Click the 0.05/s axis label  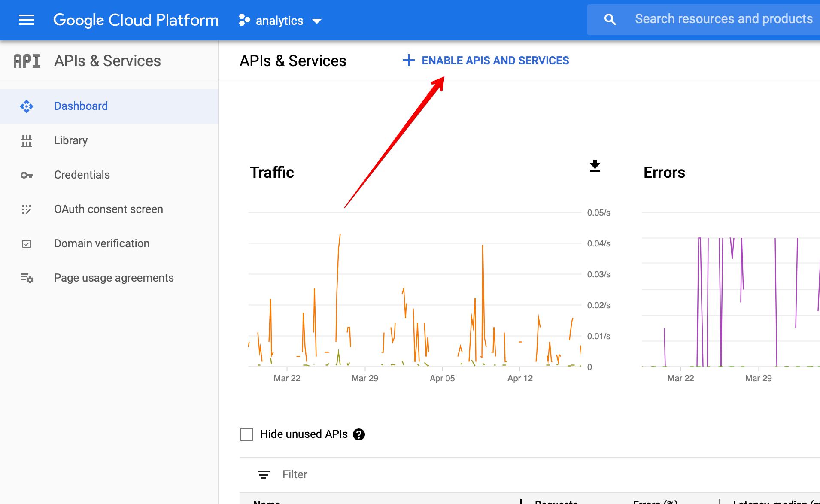pyautogui.click(x=598, y=213)
